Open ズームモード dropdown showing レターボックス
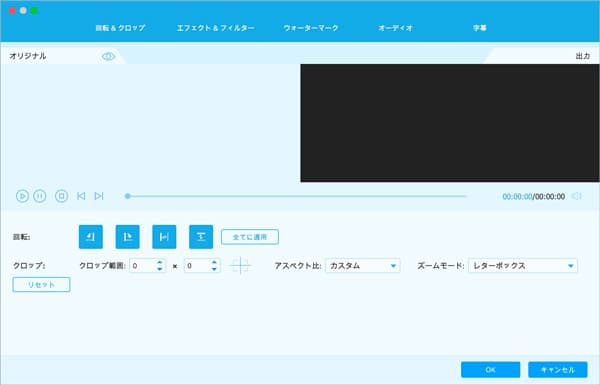This screenshot has height=385, width=600. point(523,266)
